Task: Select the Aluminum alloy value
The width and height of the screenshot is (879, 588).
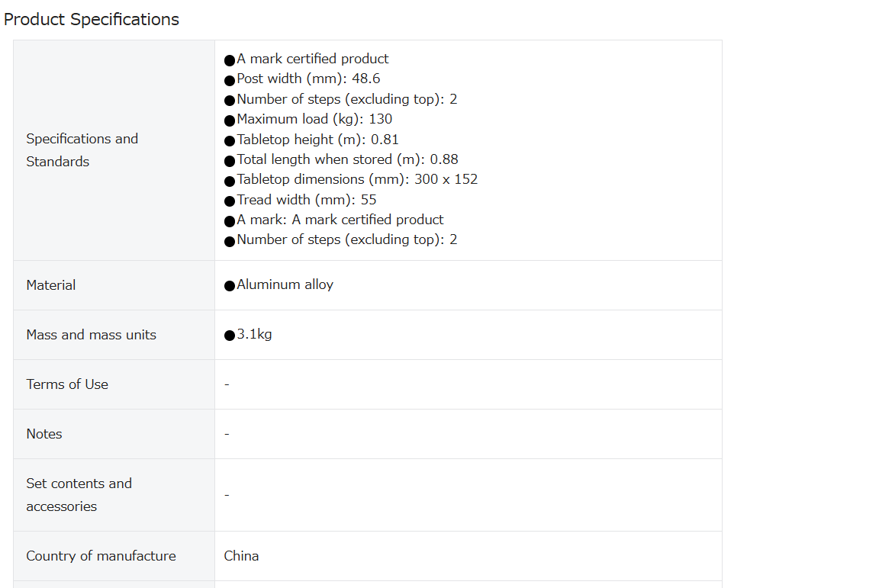Action: click(x=285, y=284)
